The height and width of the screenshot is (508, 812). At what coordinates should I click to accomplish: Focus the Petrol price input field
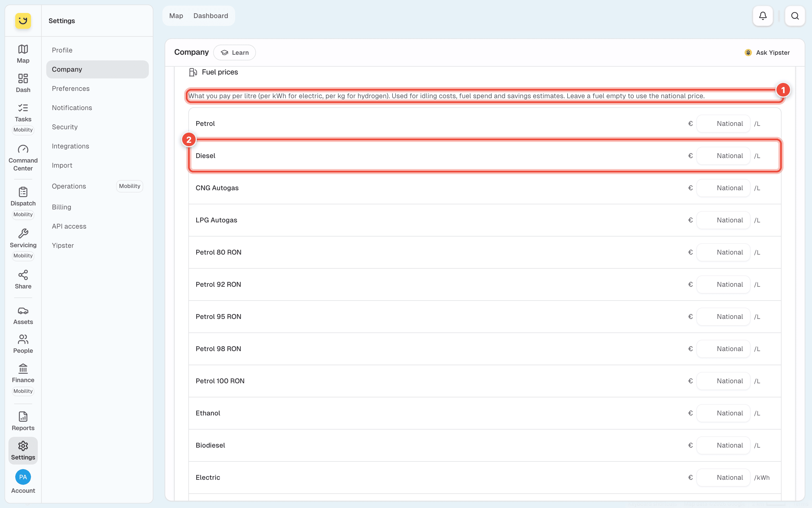pyautogui.click(x=723, y=124)
